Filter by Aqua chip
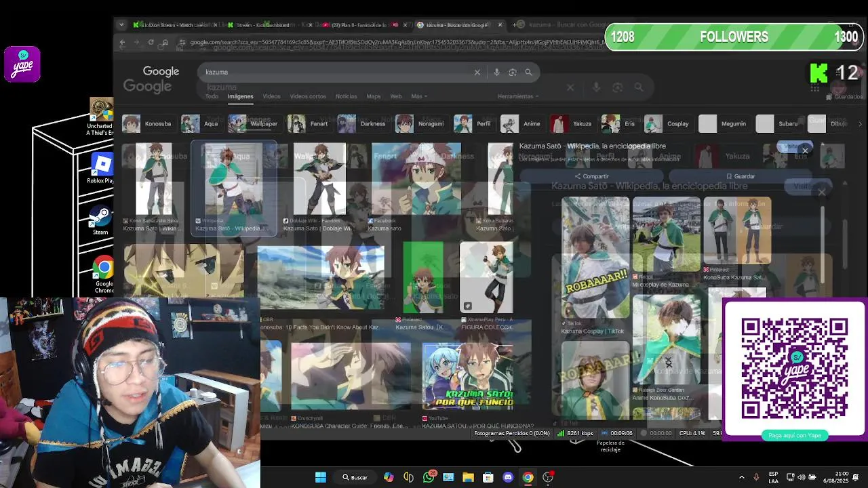This screenshot has width=868, height=488. [x=201, y=124]
